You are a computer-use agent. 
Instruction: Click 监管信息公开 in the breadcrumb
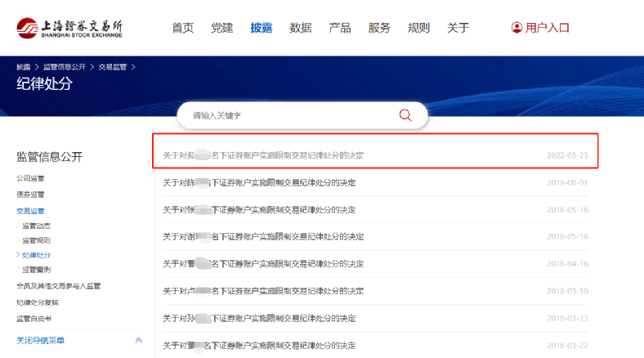(64, 66)
